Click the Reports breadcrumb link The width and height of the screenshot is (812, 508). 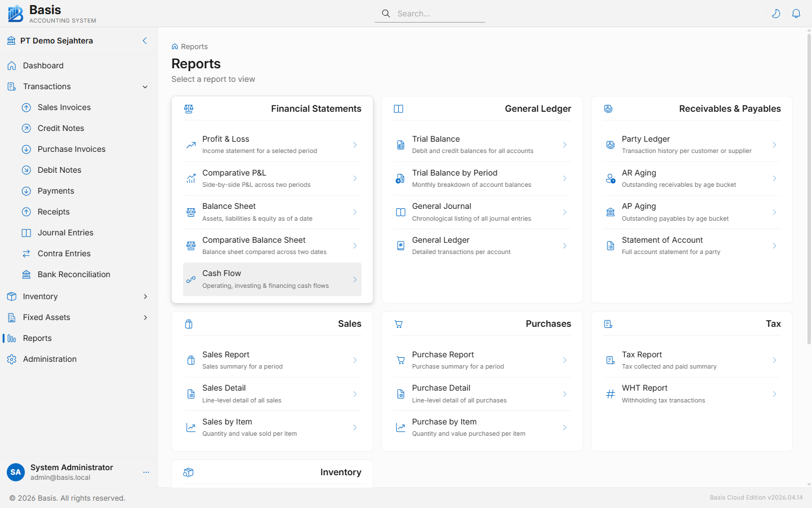pyautogui.click(x=194, y=46)
